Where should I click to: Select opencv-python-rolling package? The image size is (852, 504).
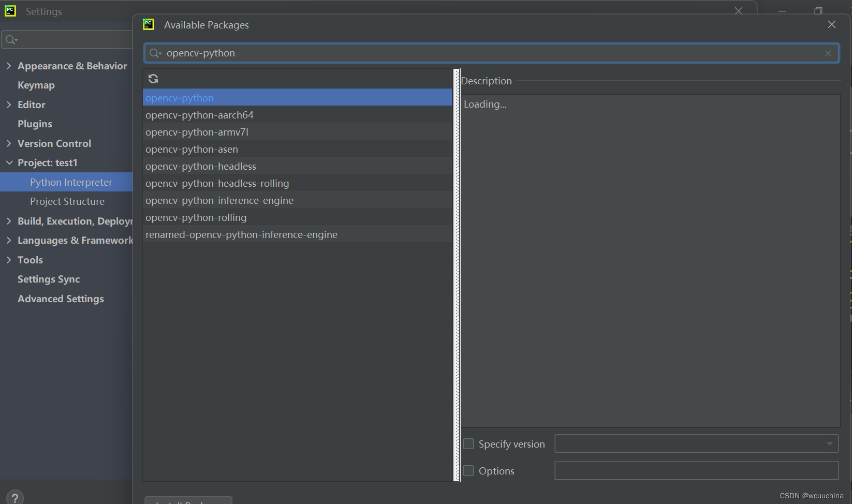297,217
